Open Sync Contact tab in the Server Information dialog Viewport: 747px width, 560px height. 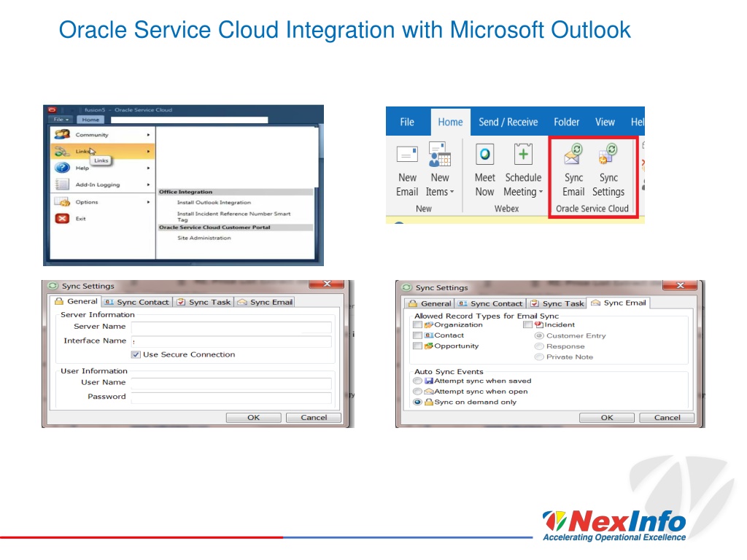point(136,302)
